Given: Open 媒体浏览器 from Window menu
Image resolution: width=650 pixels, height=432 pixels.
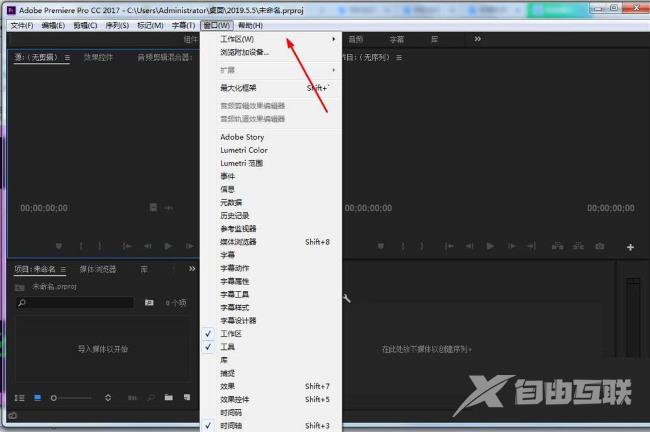Looking at the screenshot, I should pos(271,242).
